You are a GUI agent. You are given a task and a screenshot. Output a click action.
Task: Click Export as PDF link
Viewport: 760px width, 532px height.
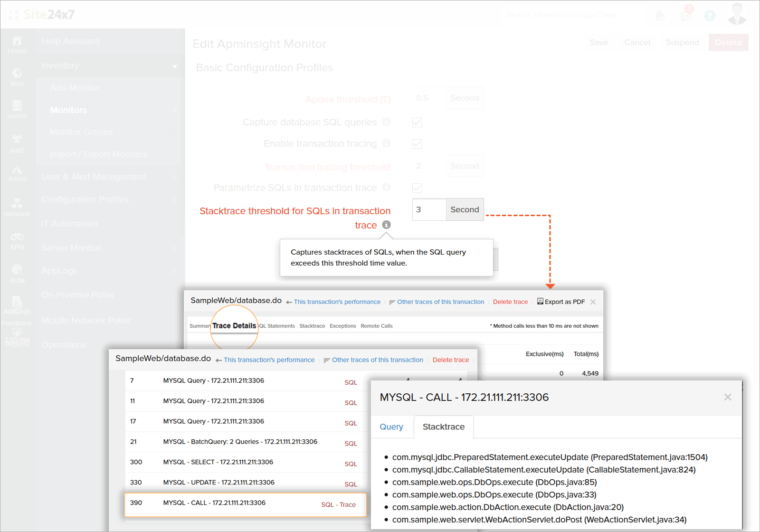(x=565, y=302)
